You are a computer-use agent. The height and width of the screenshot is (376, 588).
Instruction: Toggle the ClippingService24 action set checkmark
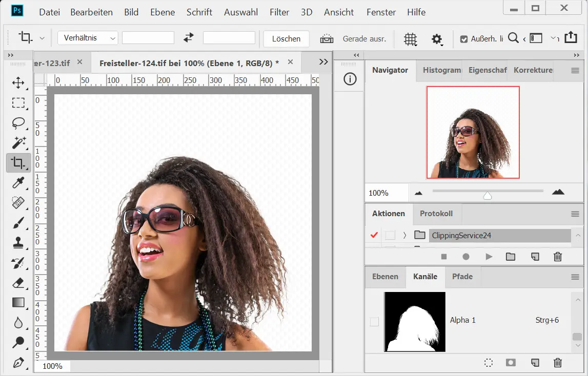pos(374,235)
